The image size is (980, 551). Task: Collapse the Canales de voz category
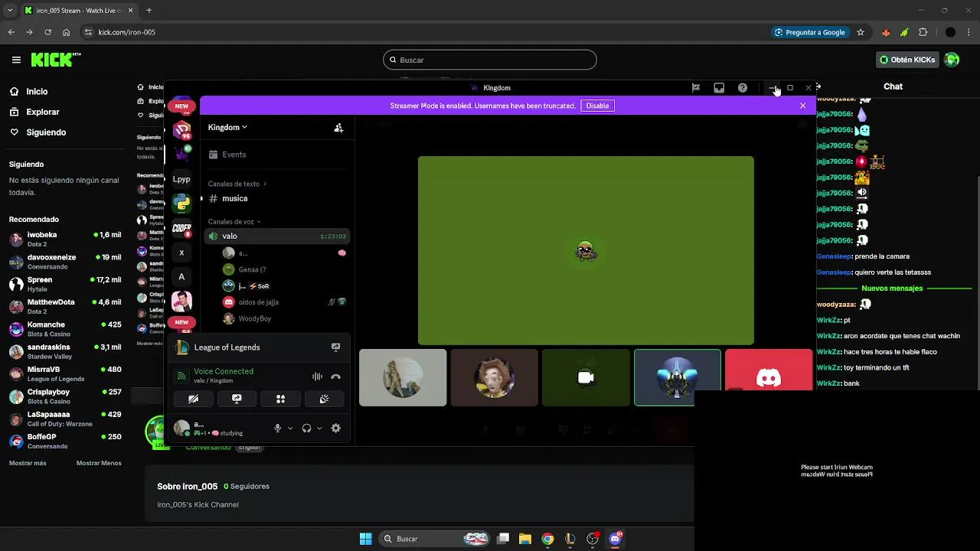click(235, 222)
